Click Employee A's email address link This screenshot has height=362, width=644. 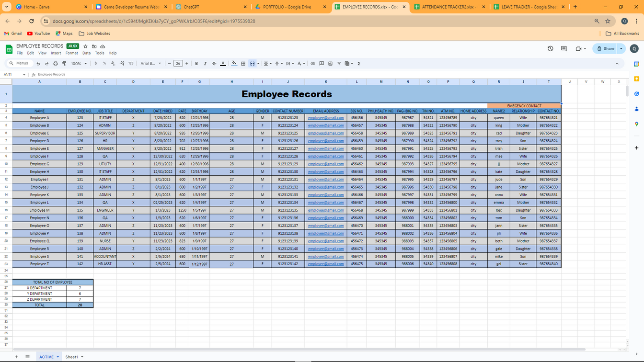[x=326, y=118]
